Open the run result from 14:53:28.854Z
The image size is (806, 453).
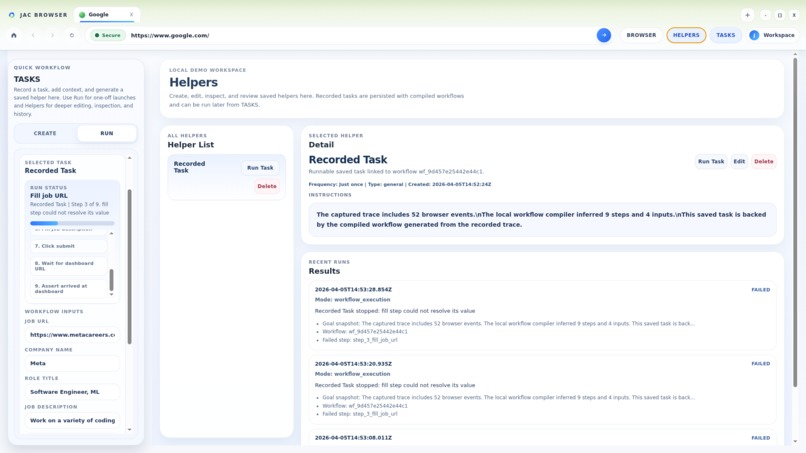(x=542, y=315)
